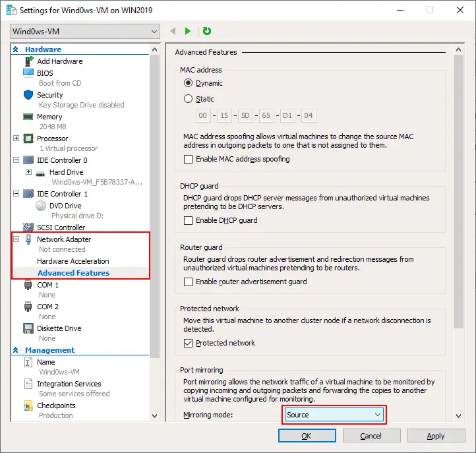Click the up arrow of the left tree scrollbar
This screenshot has height=453, width=476.
click(154, 49)
